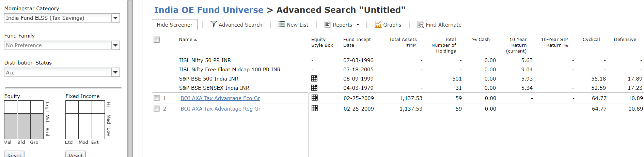644x157 pixels.
Task: Toggle Equity Large Value style box cell
Action: (x=11, y=107)
